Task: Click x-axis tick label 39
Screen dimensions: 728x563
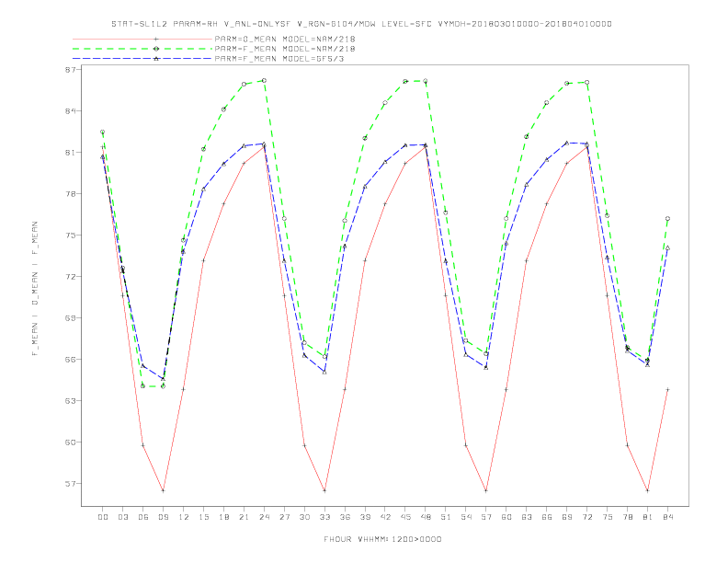Action: click(365, 517)
